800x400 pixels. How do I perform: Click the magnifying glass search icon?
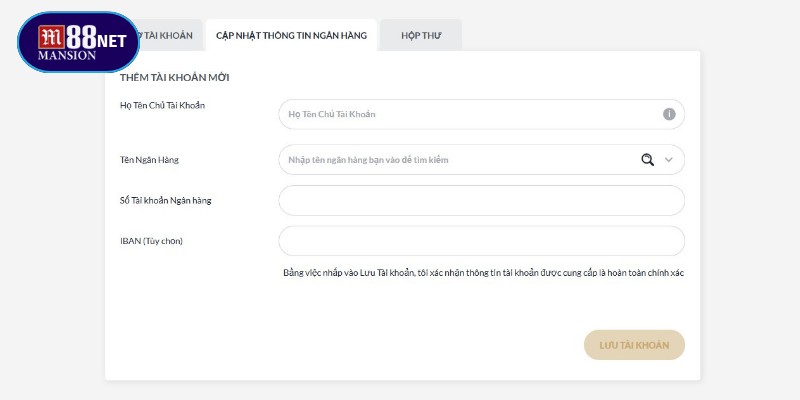click(647, 160)
